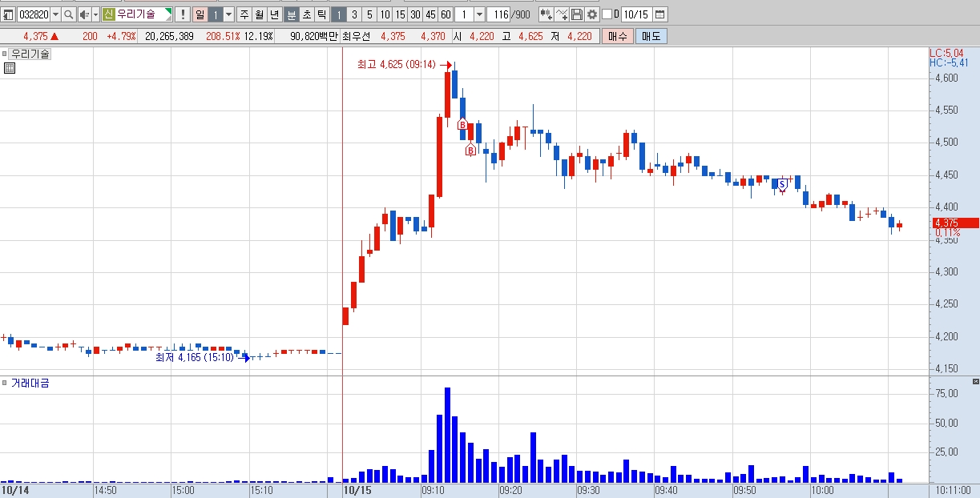Click the save chart floppy disk icon

tap(577, 14)
